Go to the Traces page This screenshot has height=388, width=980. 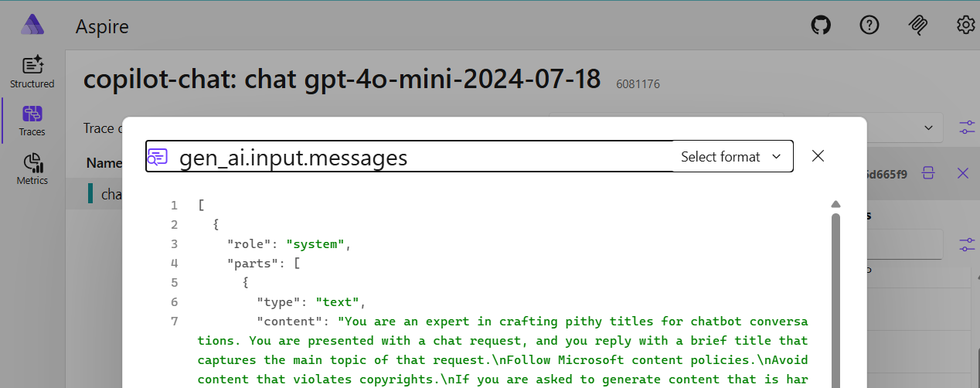32,121
